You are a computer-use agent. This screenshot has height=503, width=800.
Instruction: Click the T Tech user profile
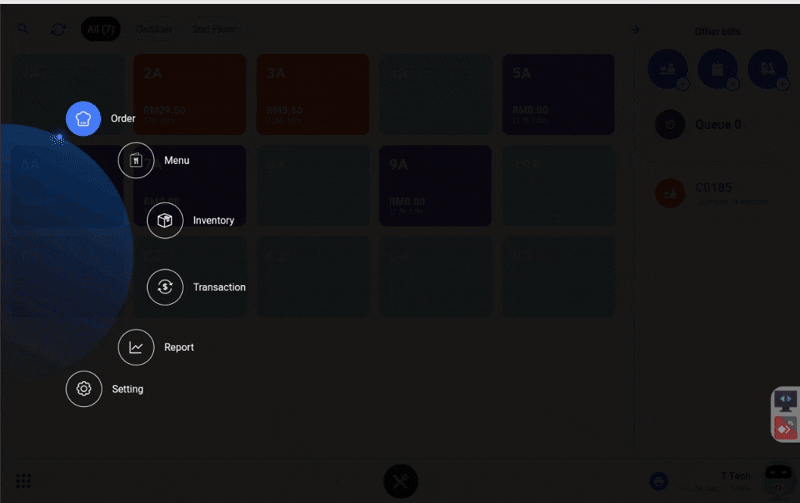pyautogui.click(x=720, y=480)
